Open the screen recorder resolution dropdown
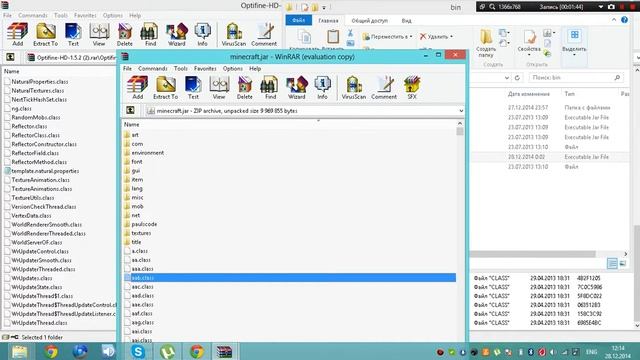 pyautogui.click(x=600, y=7)
